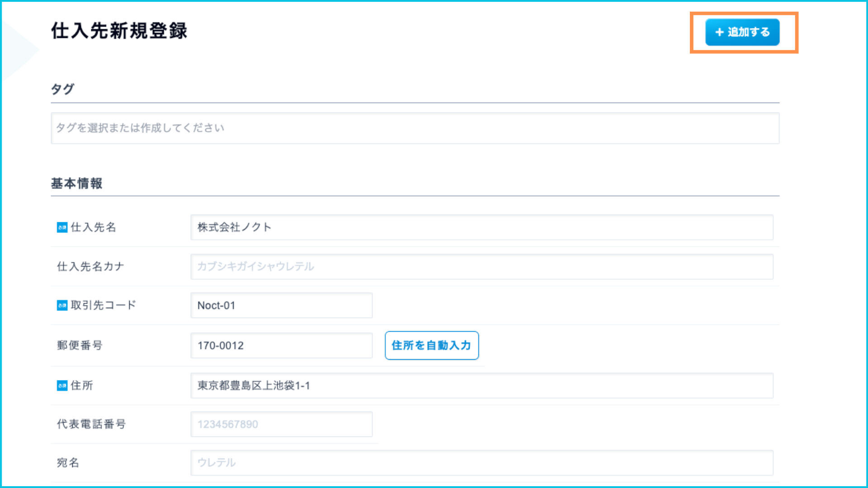Open the tag selection field
Screen dimensions: 868x488
(415, 128)
